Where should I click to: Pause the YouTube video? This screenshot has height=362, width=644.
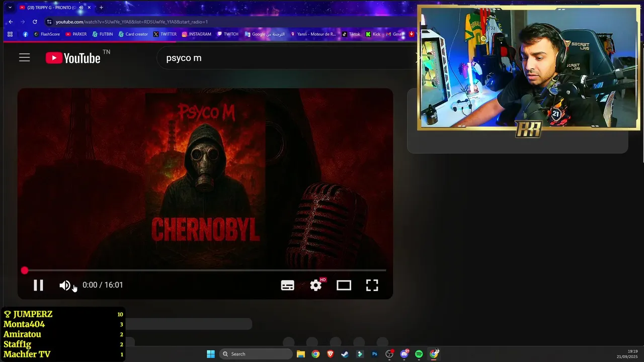tap(38, 285)
